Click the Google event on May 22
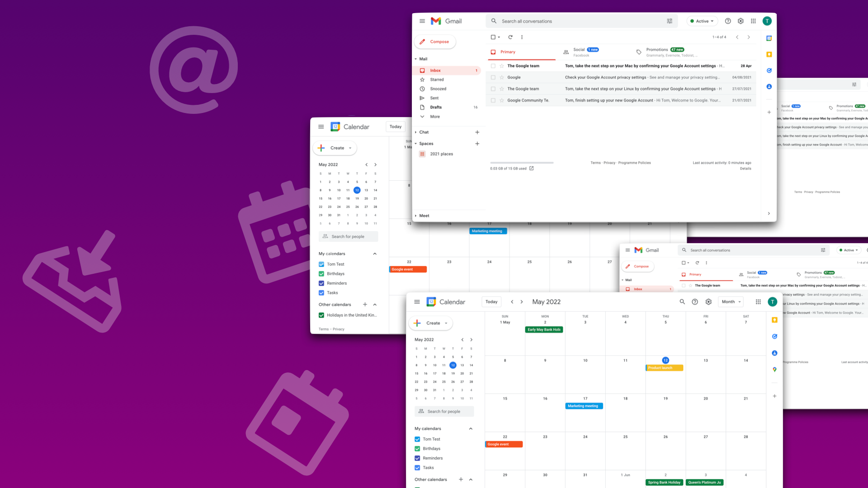This screenshot has height=488, width=868. tap(504, 444)
